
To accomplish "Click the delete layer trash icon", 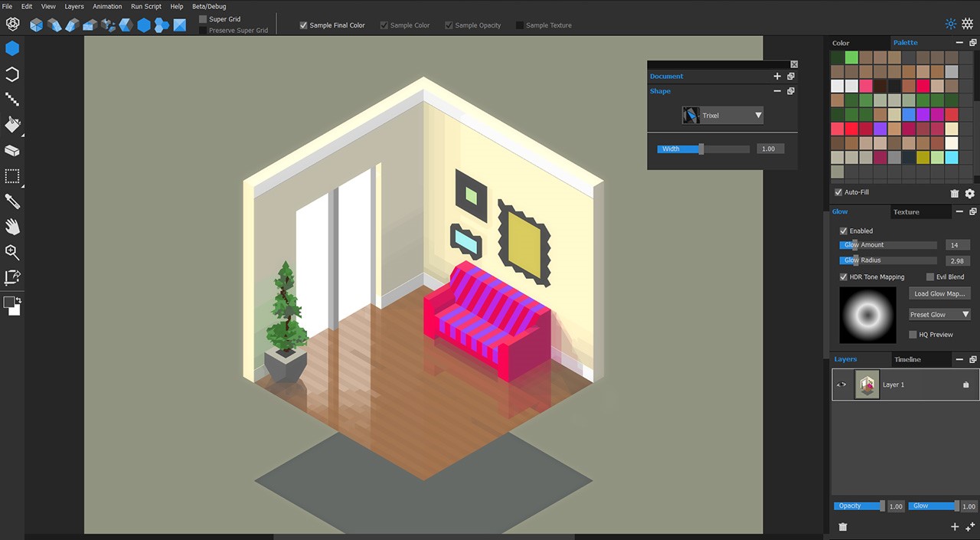I will tap(843, 527).
